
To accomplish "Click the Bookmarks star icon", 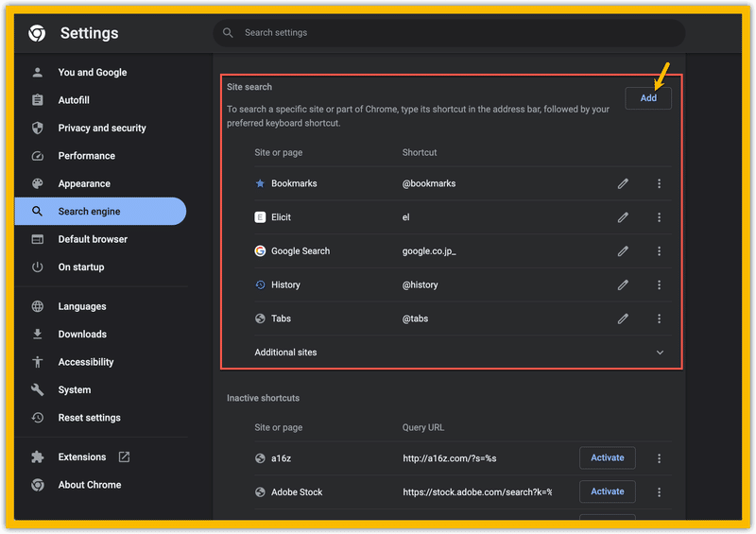I will click(260, 183).
